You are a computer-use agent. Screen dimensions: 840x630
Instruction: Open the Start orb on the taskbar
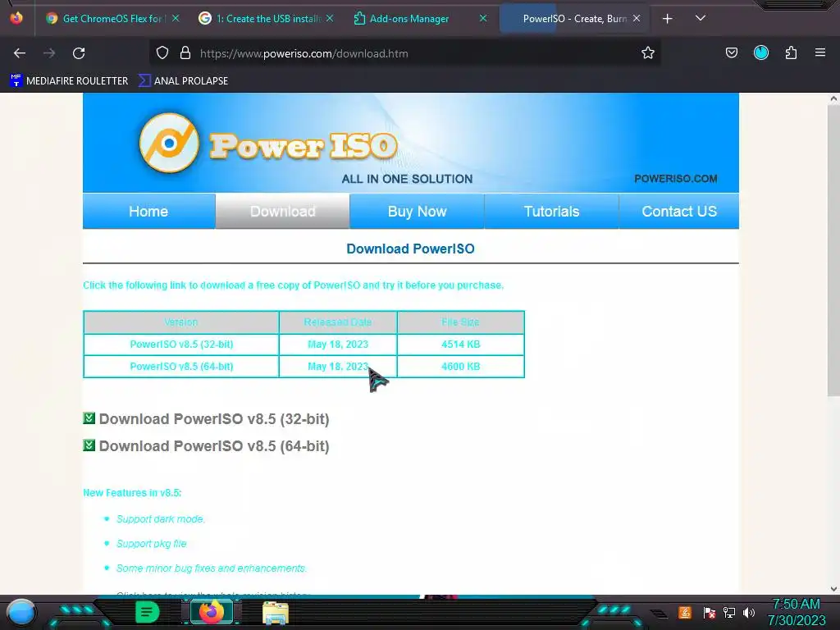[21, 612]
